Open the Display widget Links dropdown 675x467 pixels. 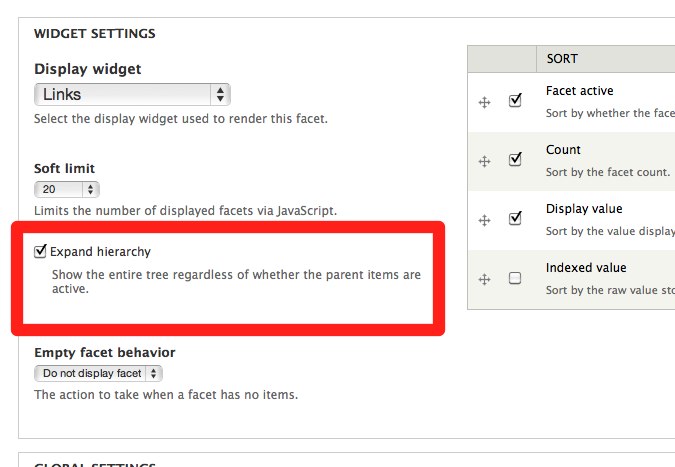132,95
